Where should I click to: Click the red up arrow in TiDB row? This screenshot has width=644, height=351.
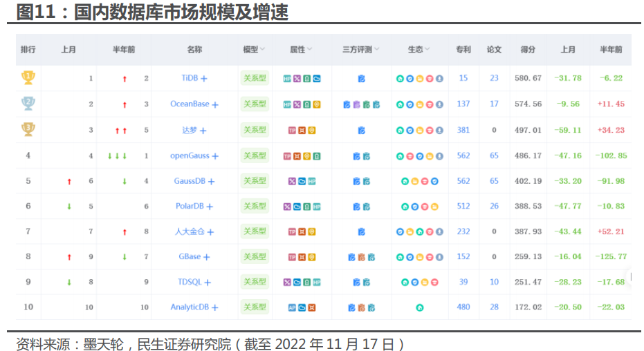125,79
